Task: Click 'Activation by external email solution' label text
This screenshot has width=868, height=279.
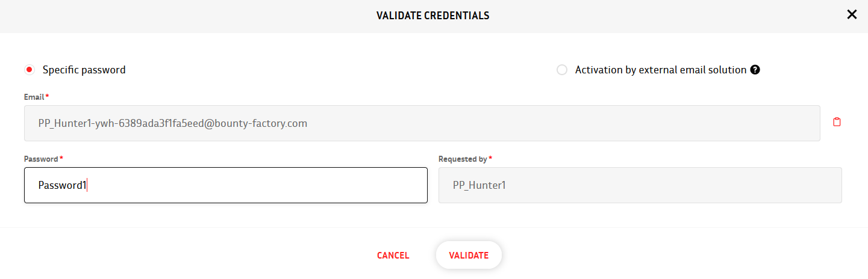Action: click(x=661, y=70)
